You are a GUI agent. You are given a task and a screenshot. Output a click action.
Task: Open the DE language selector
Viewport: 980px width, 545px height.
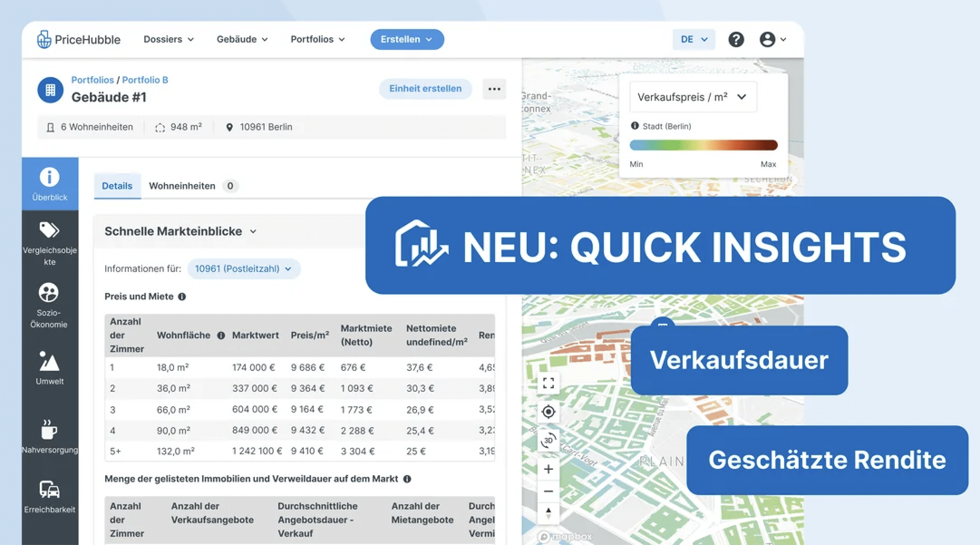pyautogui.click(x=694, y=39)
